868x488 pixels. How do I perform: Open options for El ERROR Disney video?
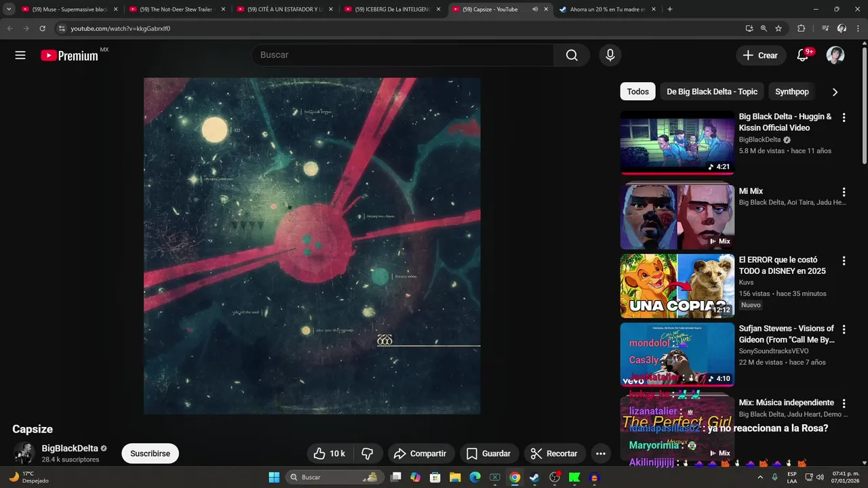[844, 260]
